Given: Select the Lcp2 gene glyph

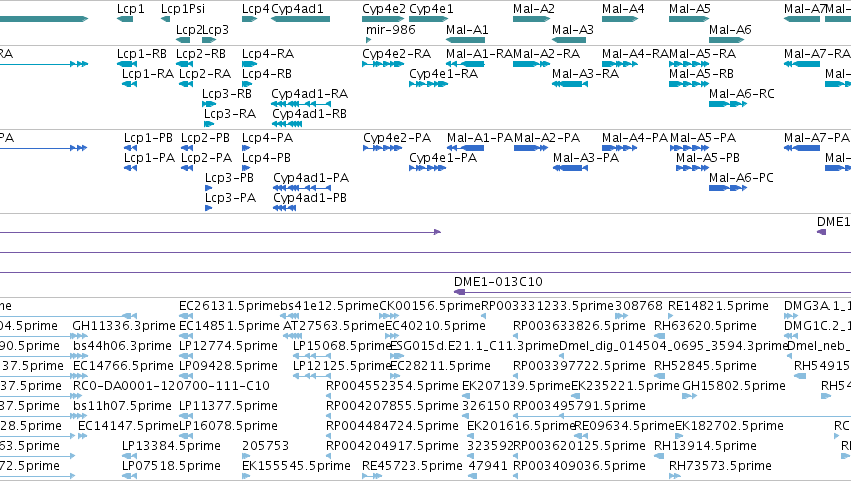Looking at the screenshot, I should tap(183, 40).
